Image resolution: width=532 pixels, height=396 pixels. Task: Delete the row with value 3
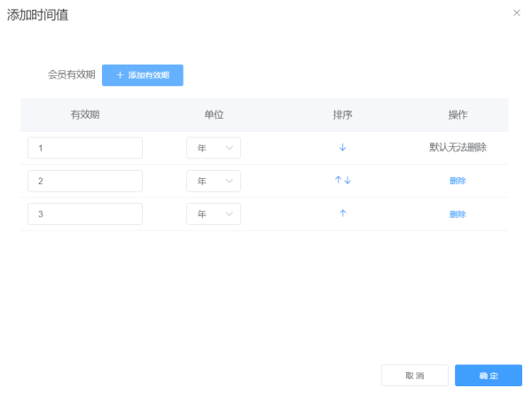click(x=458, y=214)
